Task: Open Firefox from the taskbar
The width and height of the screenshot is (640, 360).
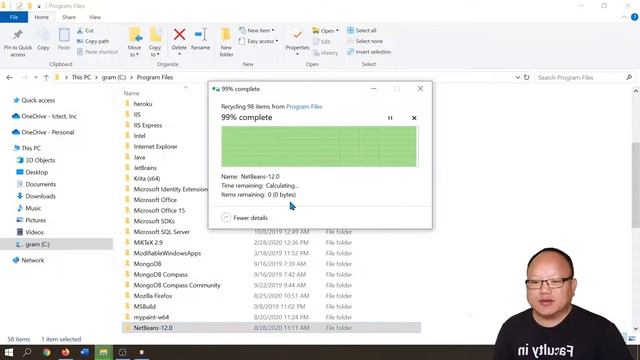Action: pyautogui.click(x=65, y=352)
